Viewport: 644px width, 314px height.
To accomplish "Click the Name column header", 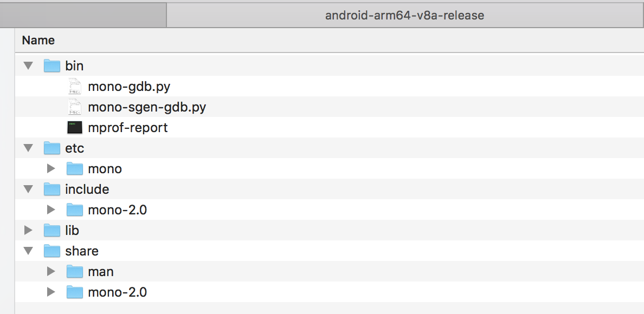I will [37, 40].
